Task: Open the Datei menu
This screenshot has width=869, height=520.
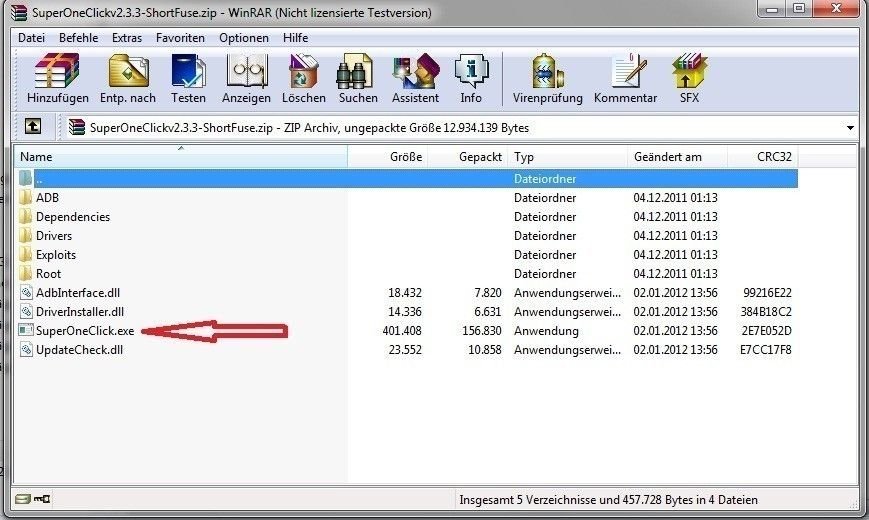Action: (32, 38)
